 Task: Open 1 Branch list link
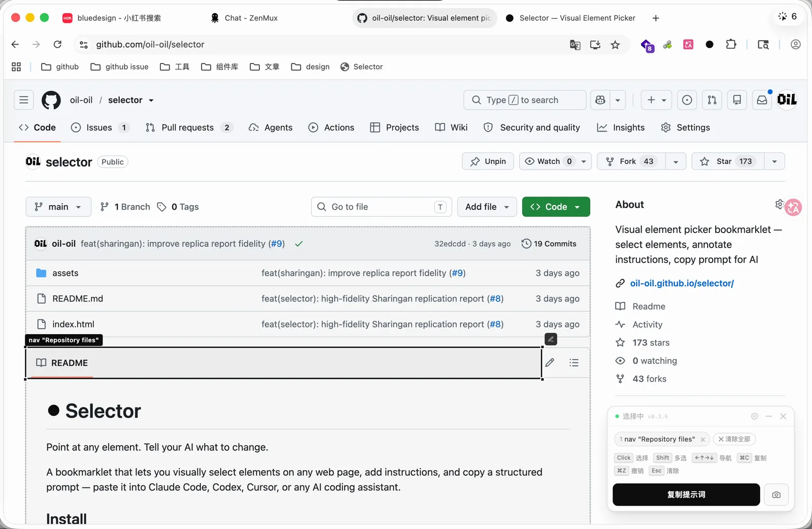click(x=125, y=207)
